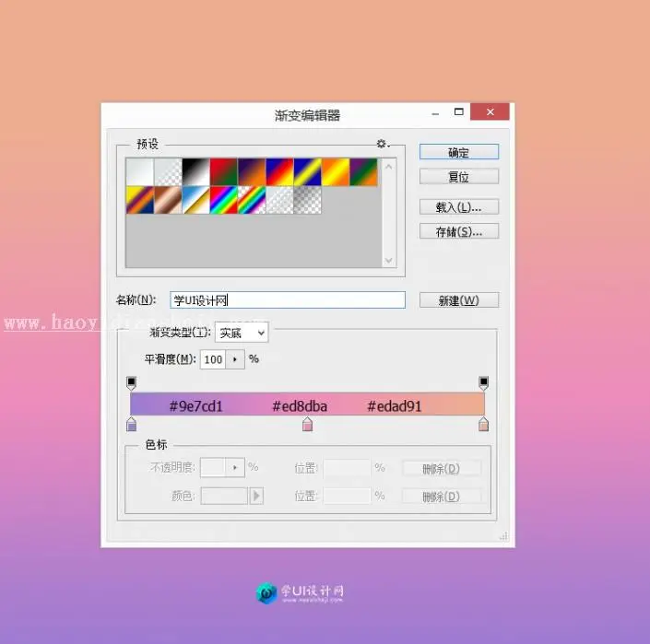650x644 pixels.
Task: Select the copper gradient preset
Action: click(x=168, y=200)
